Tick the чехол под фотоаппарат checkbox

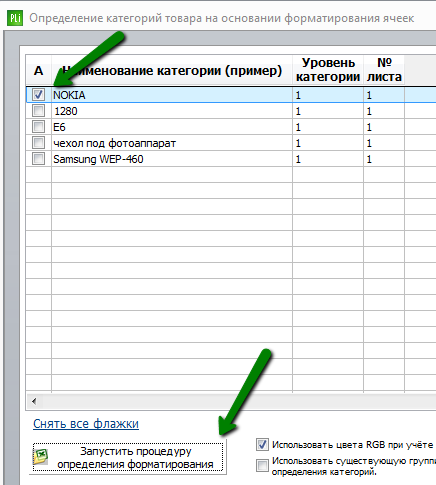pyautogui.click(x=38, y=142)
